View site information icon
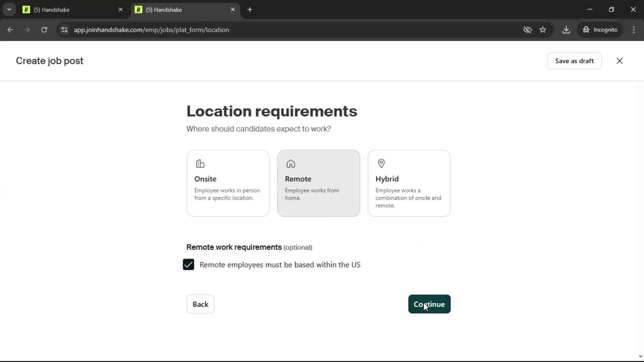The width and height of the screenshot is (644, 362). click(x=64, y=30)
